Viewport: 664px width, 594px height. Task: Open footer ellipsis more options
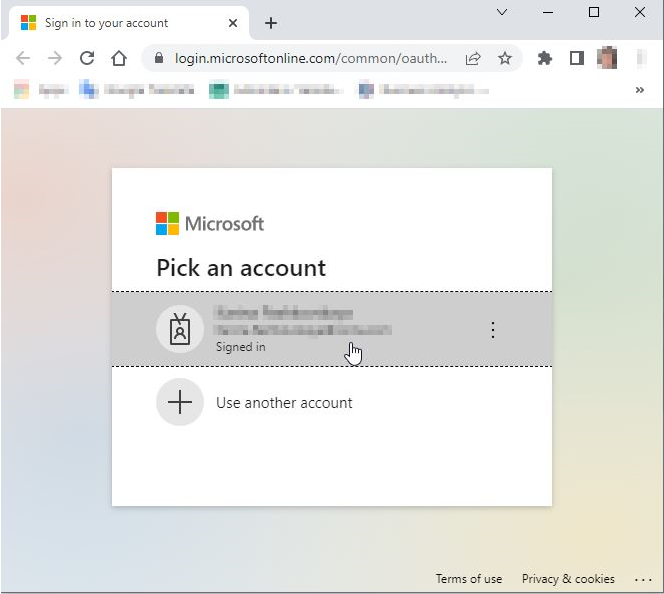tap(643, 580)
